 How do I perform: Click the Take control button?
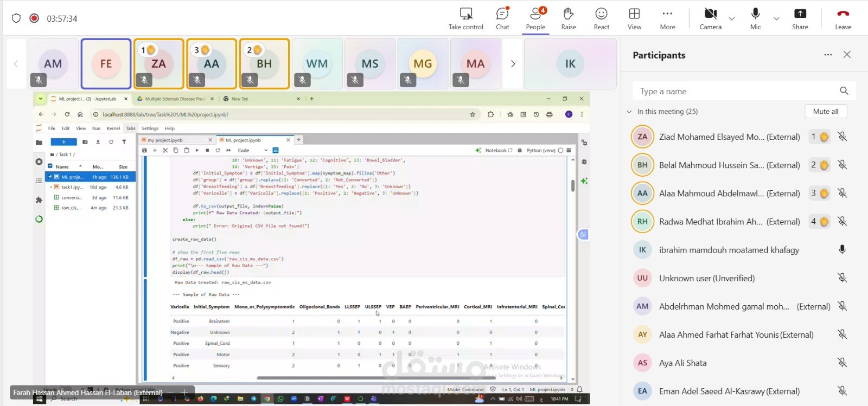pyautogui.click(x=465, y=18)
